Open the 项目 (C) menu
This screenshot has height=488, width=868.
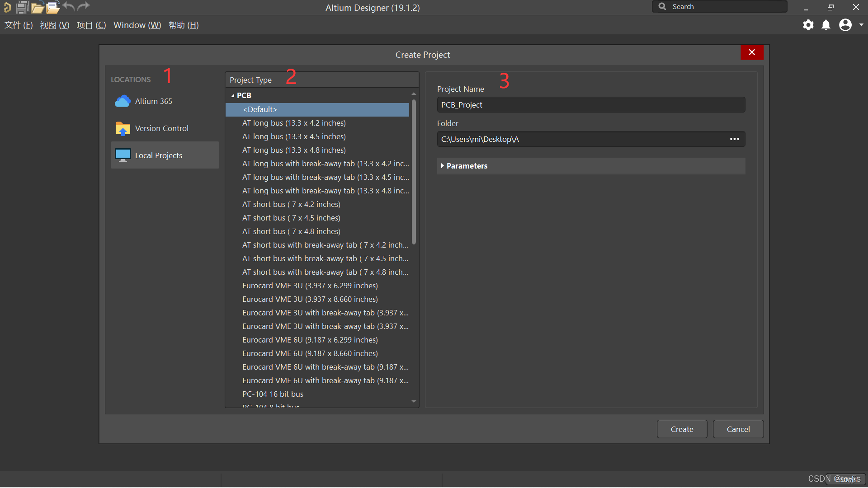click(x=91, y=25)
